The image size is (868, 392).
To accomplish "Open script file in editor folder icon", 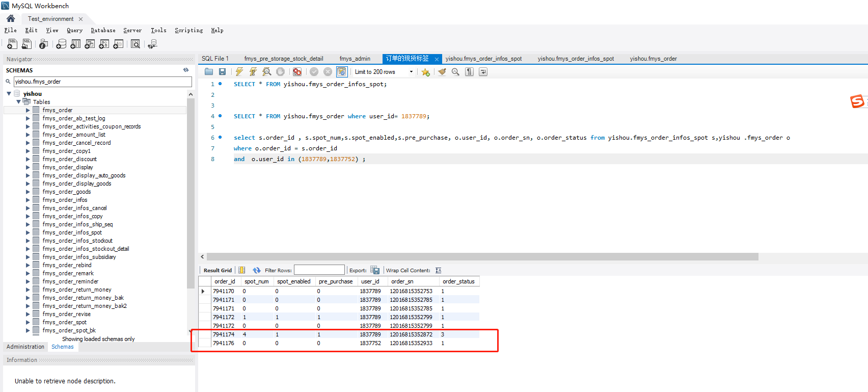I will [x=209, y=72].
